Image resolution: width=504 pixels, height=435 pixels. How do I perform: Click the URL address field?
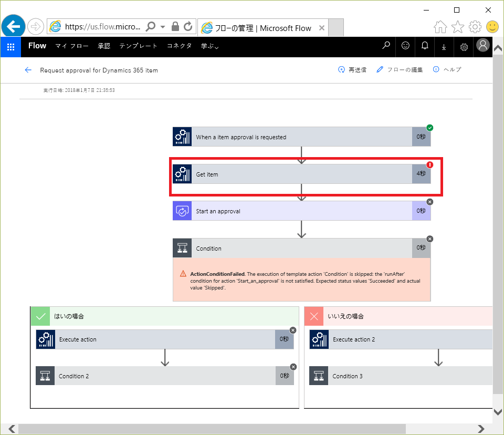coord(102,27)
